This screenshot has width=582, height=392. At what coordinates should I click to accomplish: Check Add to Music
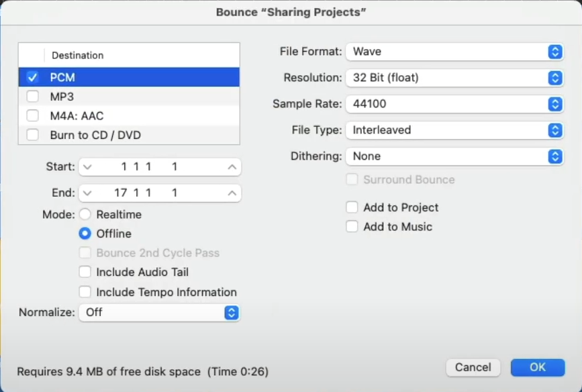(352, 227)
